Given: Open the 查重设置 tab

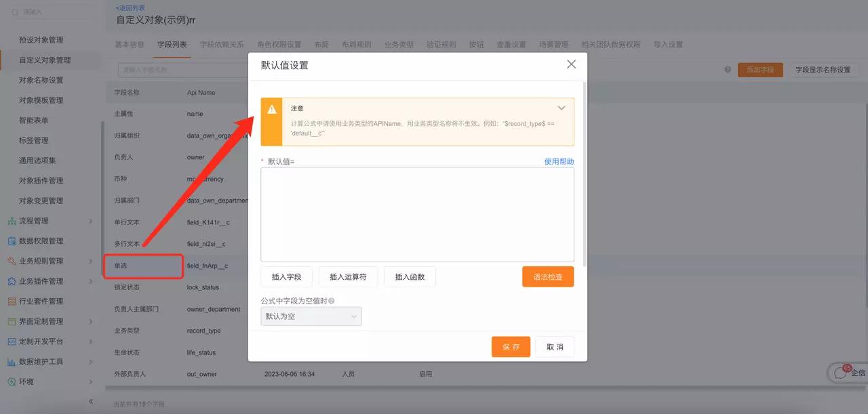Looking at the screenshot, I should click(511, 45).
